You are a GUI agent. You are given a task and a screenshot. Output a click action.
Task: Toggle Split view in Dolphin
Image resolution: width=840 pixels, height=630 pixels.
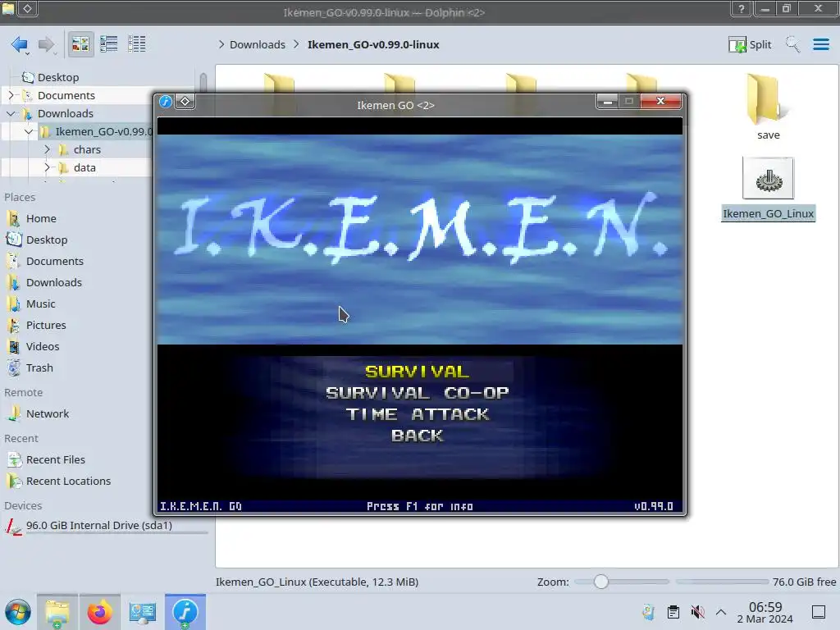(750, 44)
